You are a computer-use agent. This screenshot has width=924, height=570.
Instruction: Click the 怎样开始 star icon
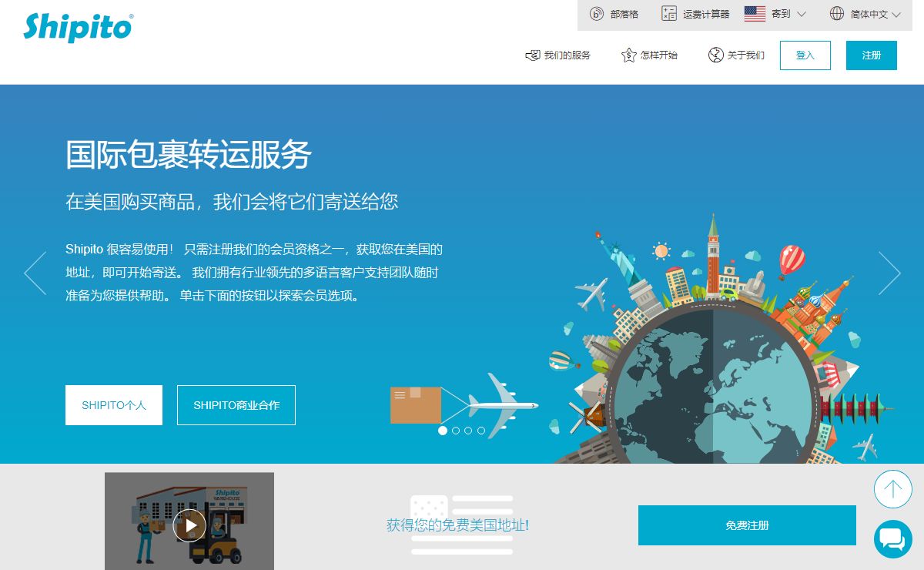tap(630, 55)
